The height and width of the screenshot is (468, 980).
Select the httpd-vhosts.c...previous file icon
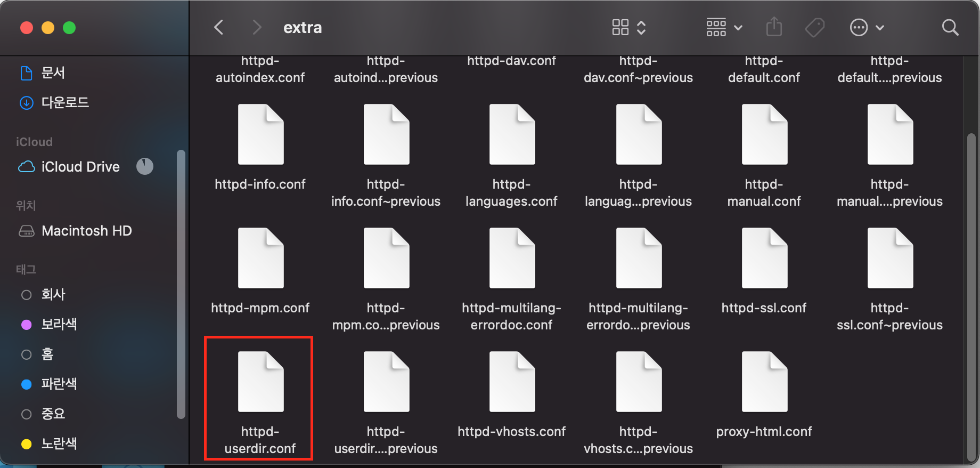tap(639, 382)
